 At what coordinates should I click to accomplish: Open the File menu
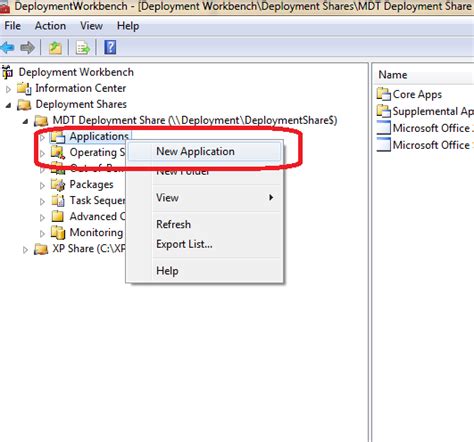pos(12,26)
